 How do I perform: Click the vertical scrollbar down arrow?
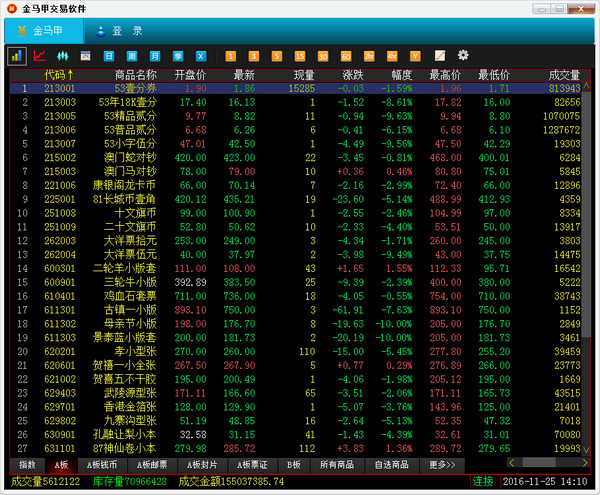pos(586,449)
